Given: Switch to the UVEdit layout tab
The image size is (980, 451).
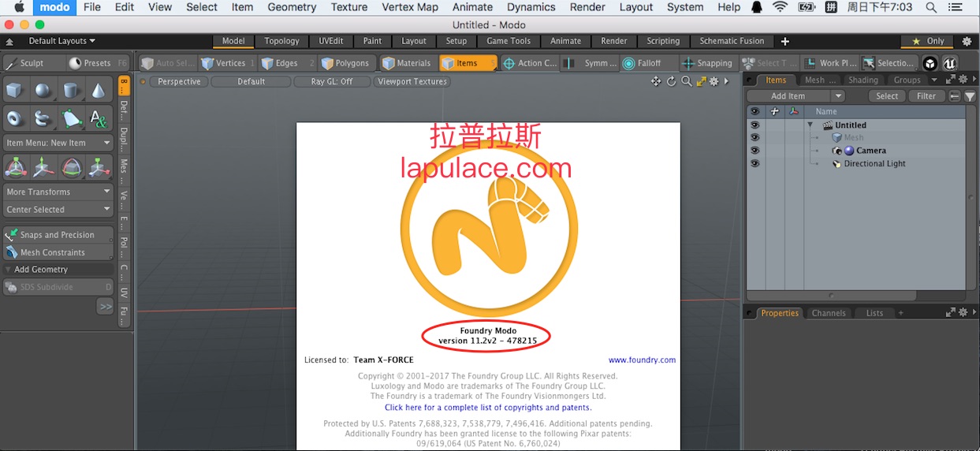Looking at the screenshot, I should pos(330,41).
